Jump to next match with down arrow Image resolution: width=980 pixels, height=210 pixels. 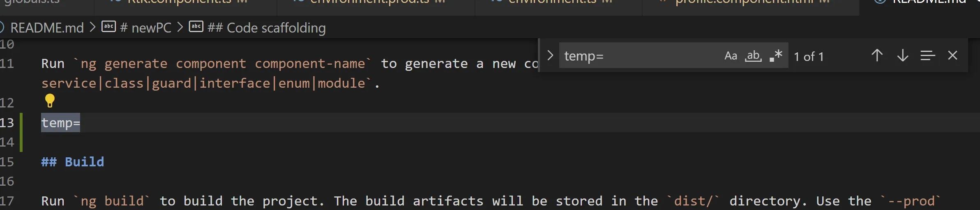point(902,56)
